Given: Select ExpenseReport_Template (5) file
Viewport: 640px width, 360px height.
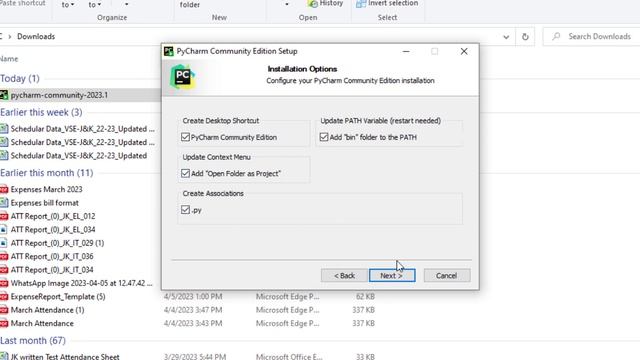Looking at the screenshot, I should click(58, 297).
